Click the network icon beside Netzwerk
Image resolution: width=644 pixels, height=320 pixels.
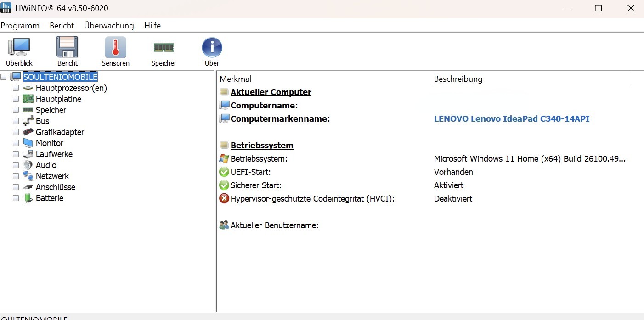tap(28, 176)
